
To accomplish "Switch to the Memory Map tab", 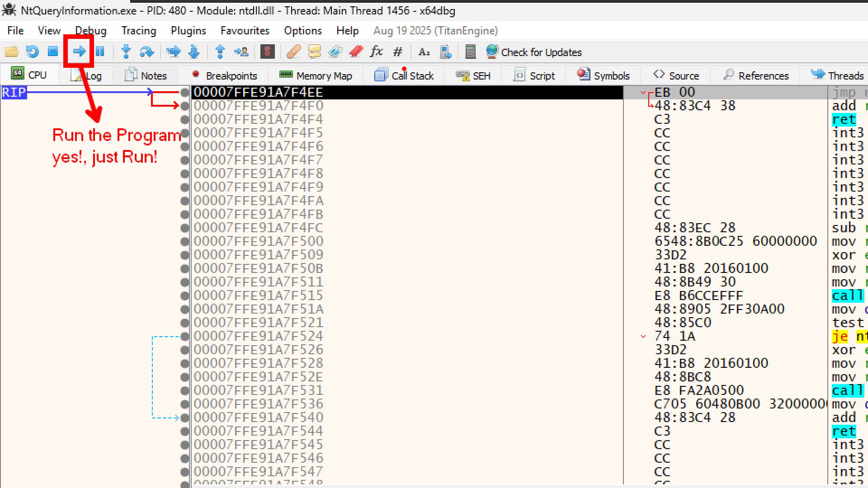I will click(x=316, y=75).
